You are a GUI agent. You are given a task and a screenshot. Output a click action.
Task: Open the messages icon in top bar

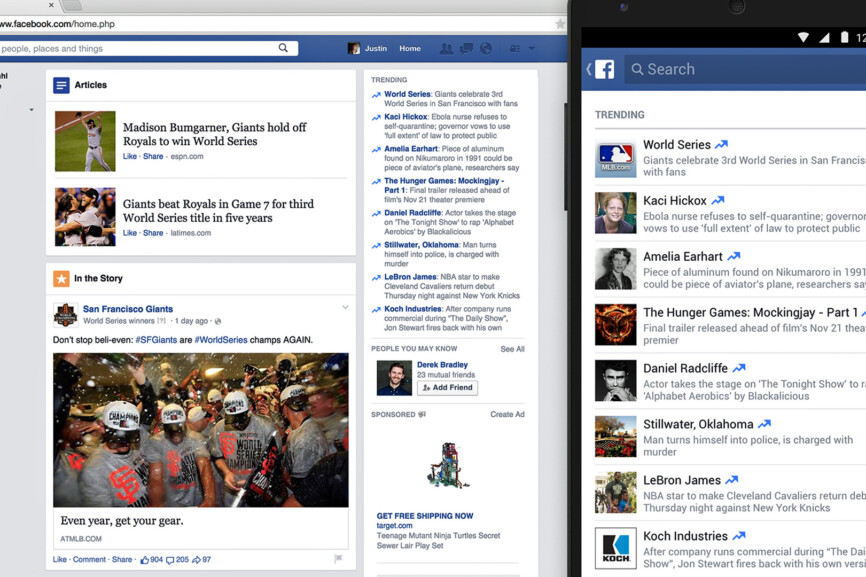point(466,49)
